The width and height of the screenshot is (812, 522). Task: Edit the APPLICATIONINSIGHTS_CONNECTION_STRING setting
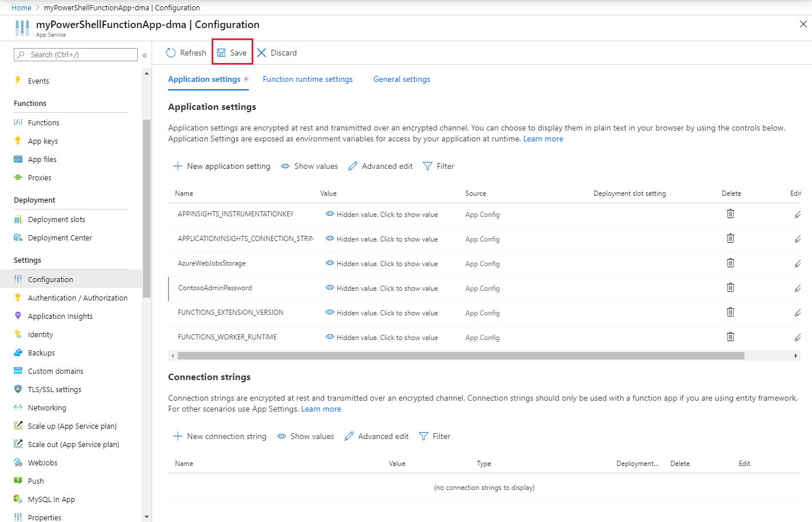pos(797,239)
